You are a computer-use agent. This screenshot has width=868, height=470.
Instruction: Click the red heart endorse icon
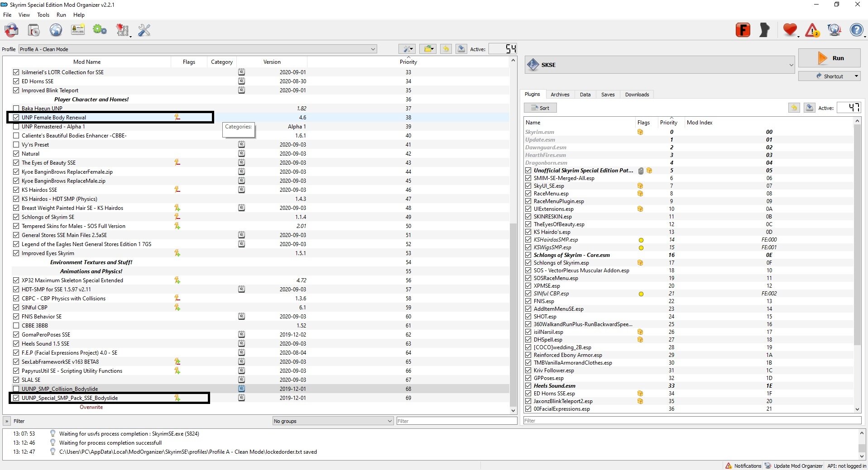coord(790,30)
